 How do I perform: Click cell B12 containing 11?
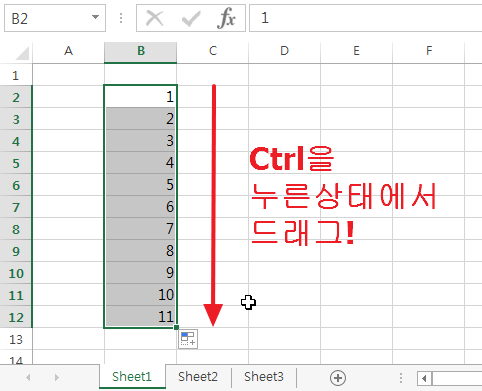(141, 317)
